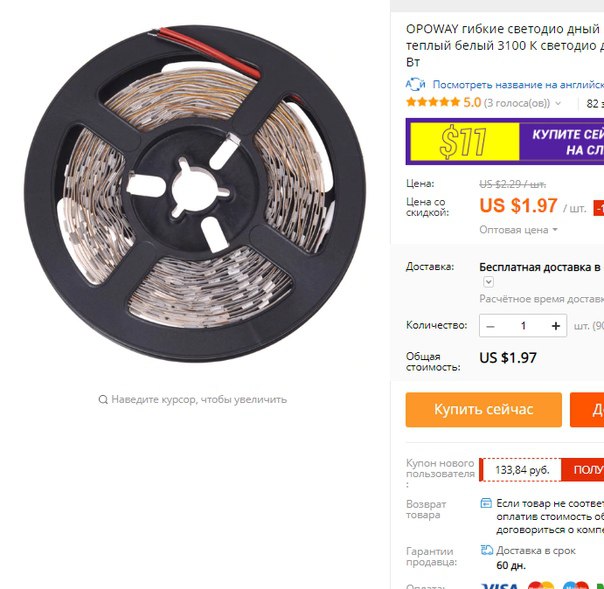
Task: Click the MasterCard payment logo
Action: tap(541, 585)
